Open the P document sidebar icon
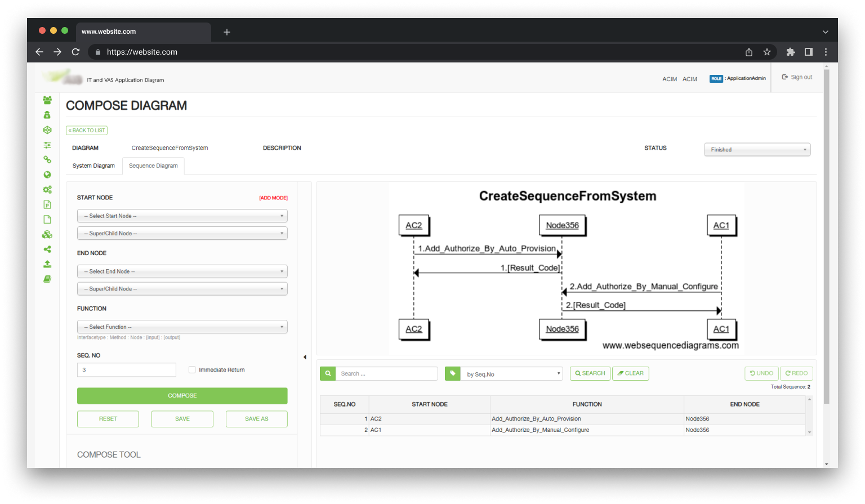 (x=47, y=204)
